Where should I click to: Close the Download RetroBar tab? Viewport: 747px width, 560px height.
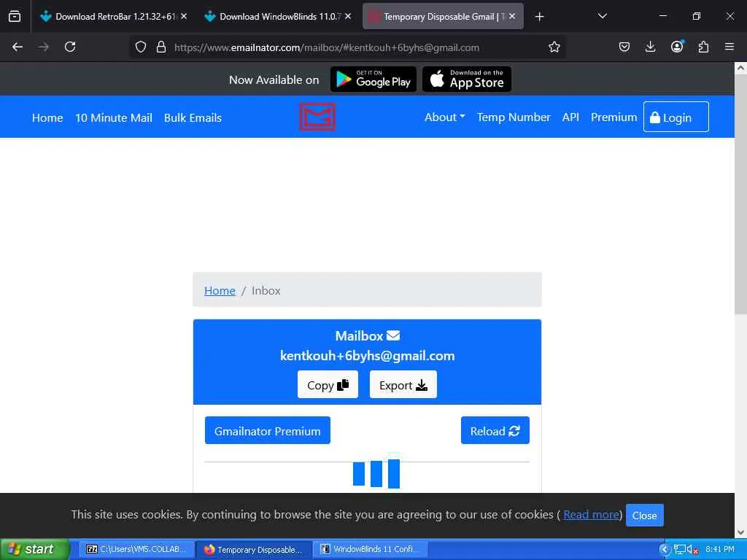[x=184, y=16]
